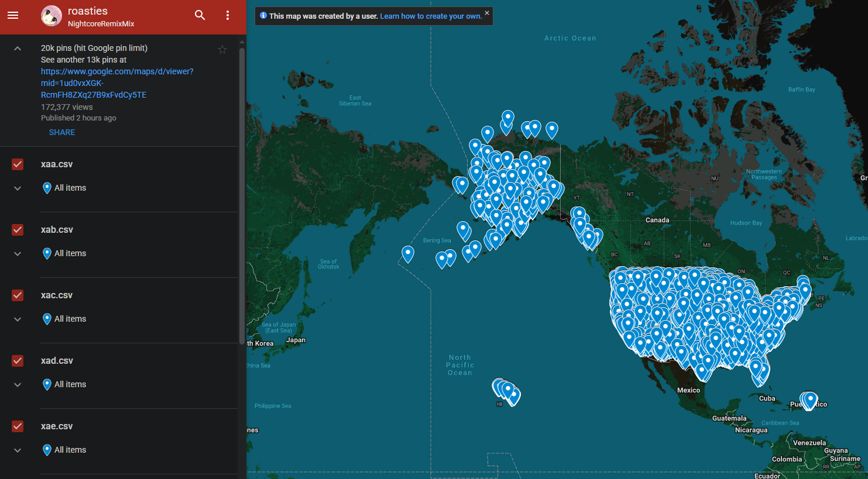Click the SHARE button
Viewport: 868px width, 479px height.
click(x=62, y=132)
